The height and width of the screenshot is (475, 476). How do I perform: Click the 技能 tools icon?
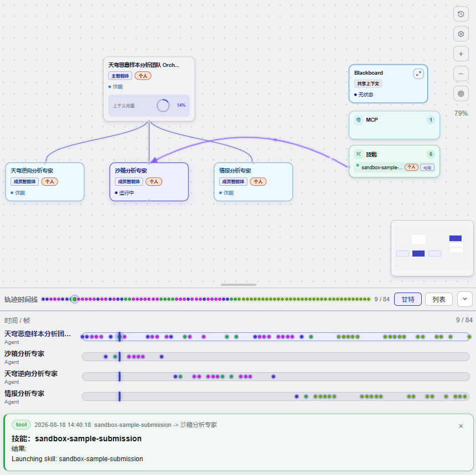point(358,154)
